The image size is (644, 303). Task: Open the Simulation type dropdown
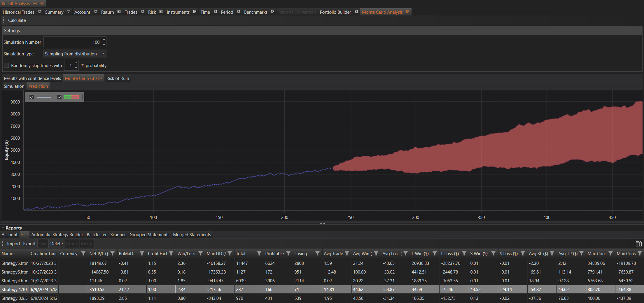75,54
